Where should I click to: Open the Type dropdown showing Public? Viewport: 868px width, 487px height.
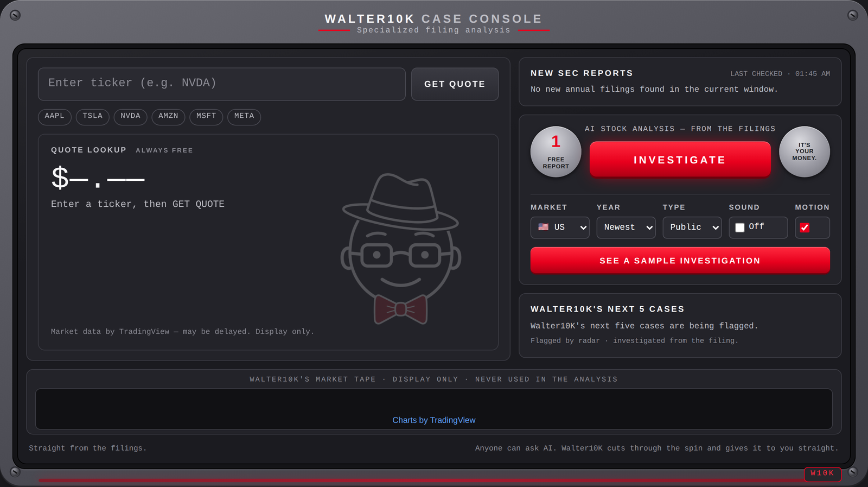692,227
